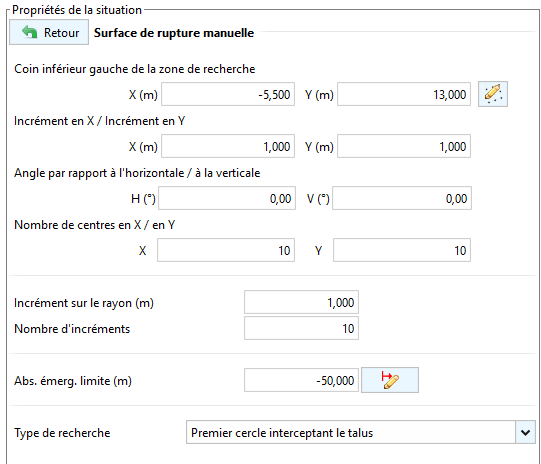This screenshot has height=464, width=541.
Task: Focus the Incrément en X field
Action: pos(228,146)
